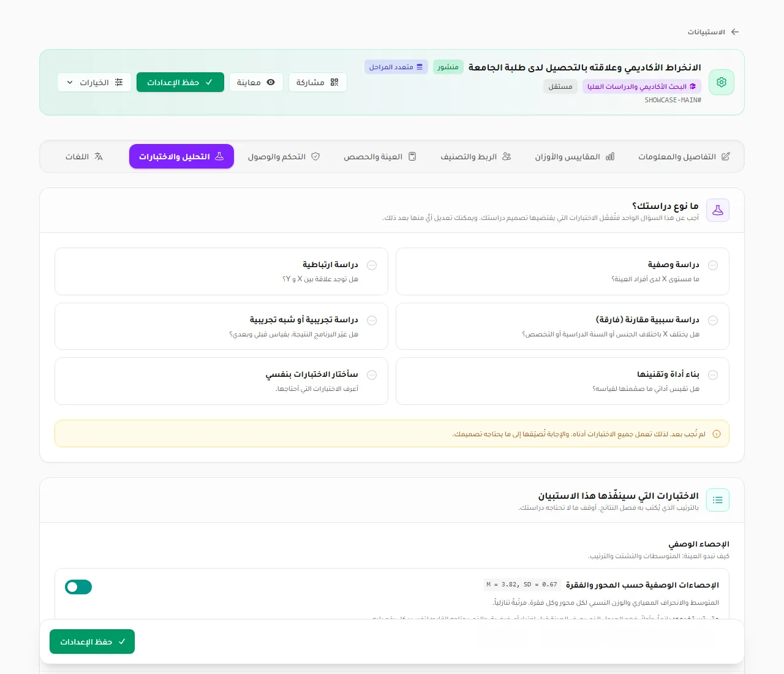
Task: Click حفظ الإعدادات in the header
Action: (180, 82)
